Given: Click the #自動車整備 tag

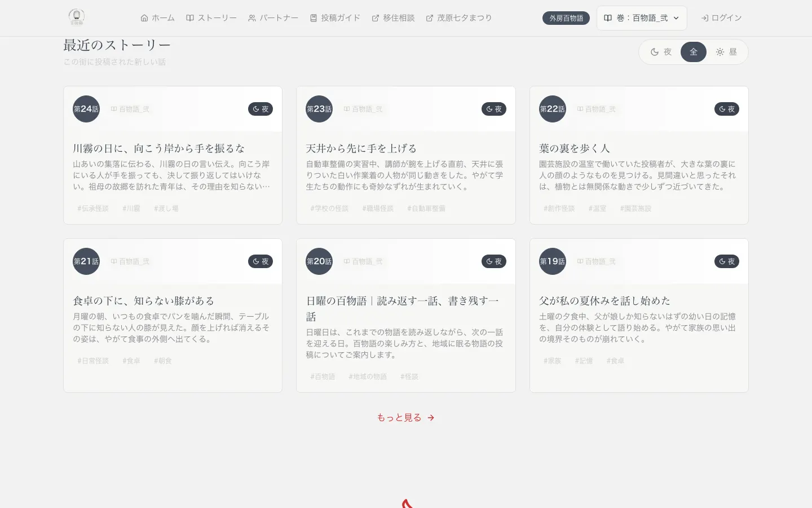Looking at the screenshot, I should pyautogui.click(x=426, y=208).
